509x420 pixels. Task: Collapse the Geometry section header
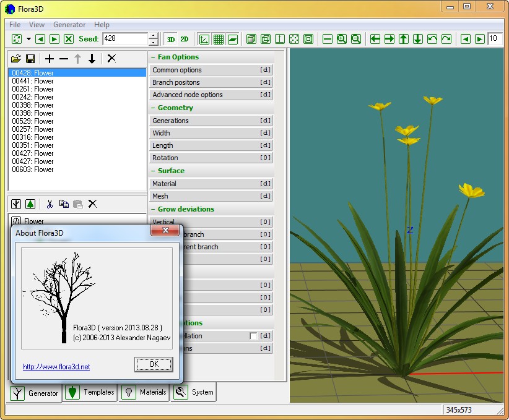(x=211, y=108)
